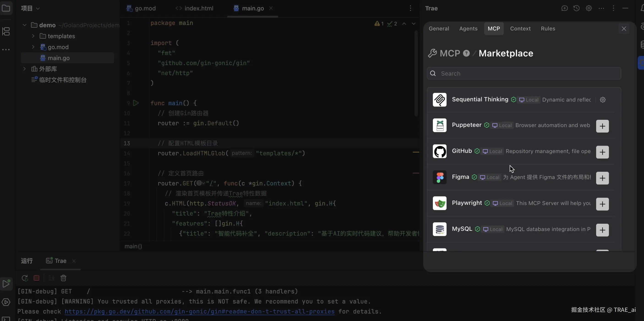Open Sequential Thinking settings gear

(603, 100)
